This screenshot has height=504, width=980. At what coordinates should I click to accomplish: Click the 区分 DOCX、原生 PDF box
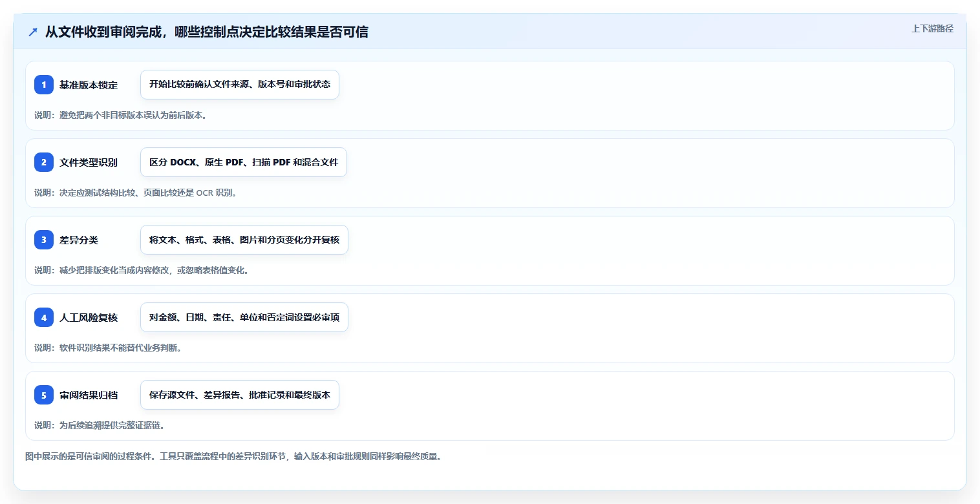click(244, 162)
